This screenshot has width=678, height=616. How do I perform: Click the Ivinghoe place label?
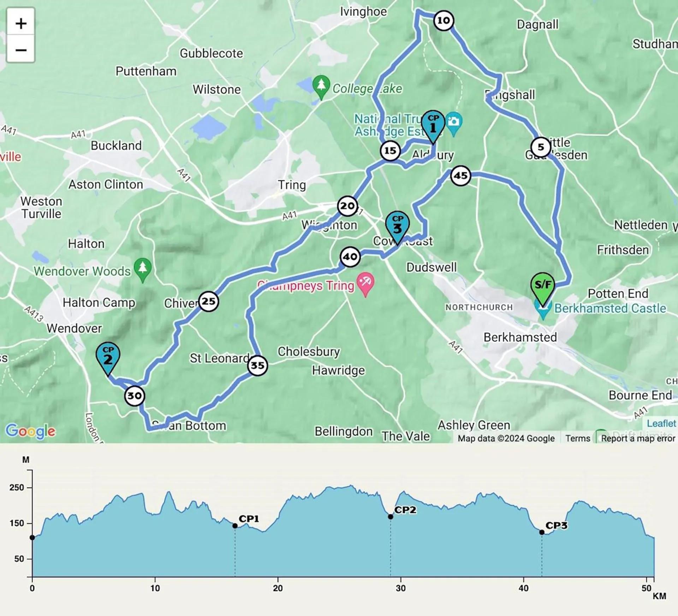point(363,12)
